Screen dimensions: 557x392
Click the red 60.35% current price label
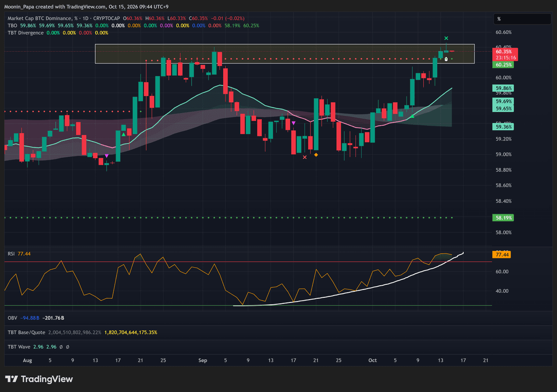(x=504, y=51)
